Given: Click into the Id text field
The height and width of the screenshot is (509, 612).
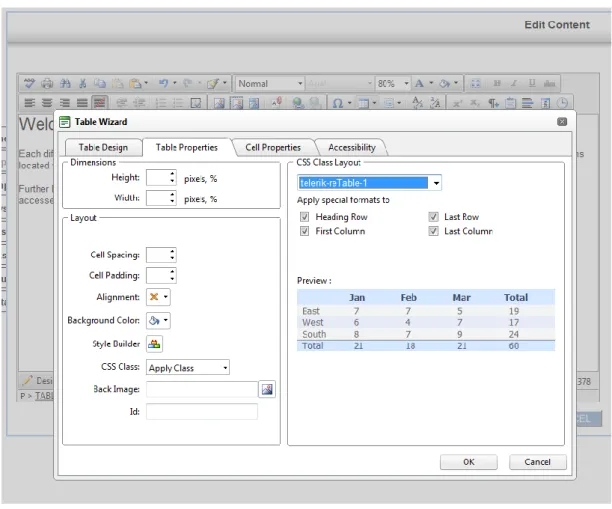Looking at the screenshot, I should click(x=202, y=412).
